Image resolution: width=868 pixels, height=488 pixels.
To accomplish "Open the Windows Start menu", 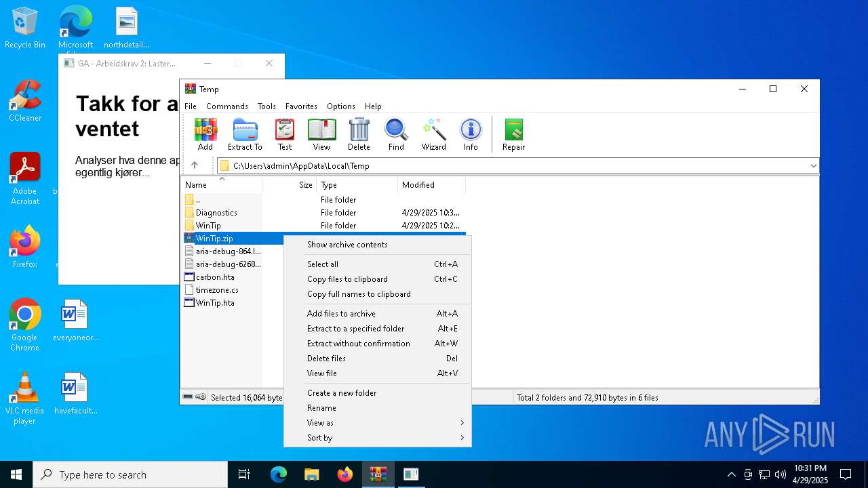I will 16,474.
